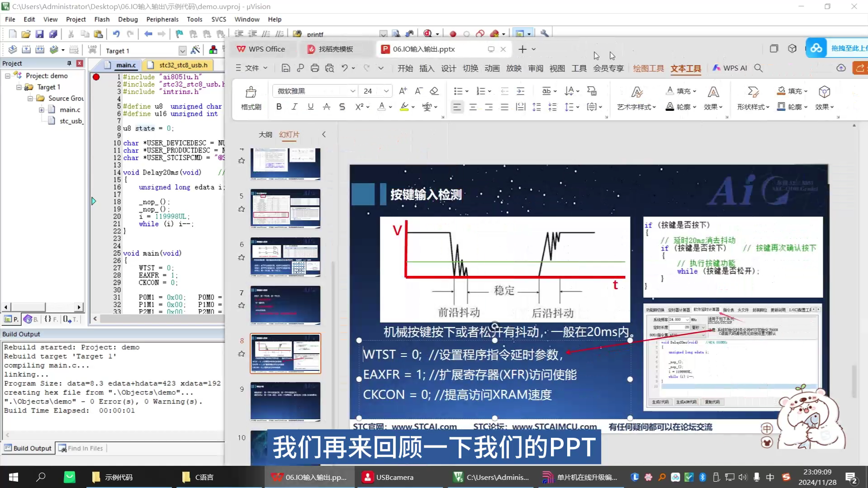Click the WPS Office home tab
The width and height of the screenshot is (868, 488).
tap(261, 49)
